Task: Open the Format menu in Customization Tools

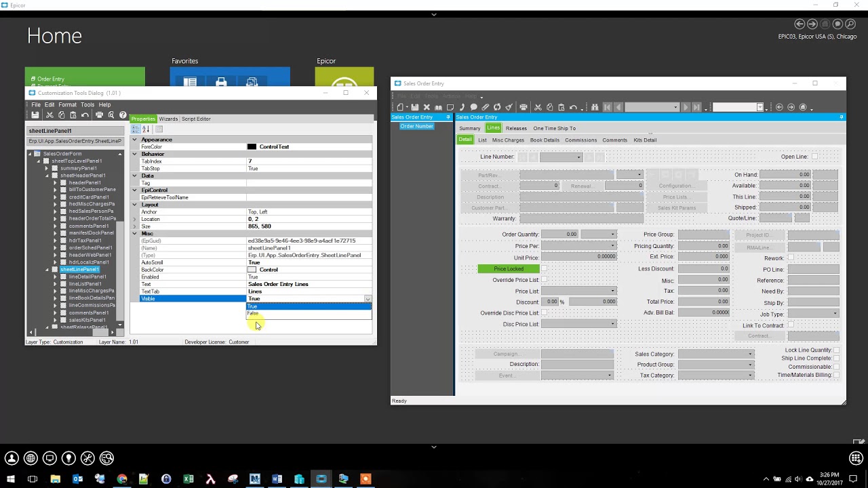Action: coord(67,105)
